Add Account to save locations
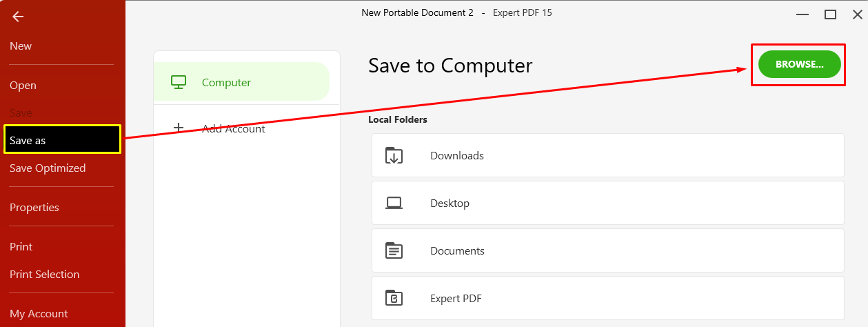Image resolution: width=868 pixels, height=327 pixels. point(234,129)
